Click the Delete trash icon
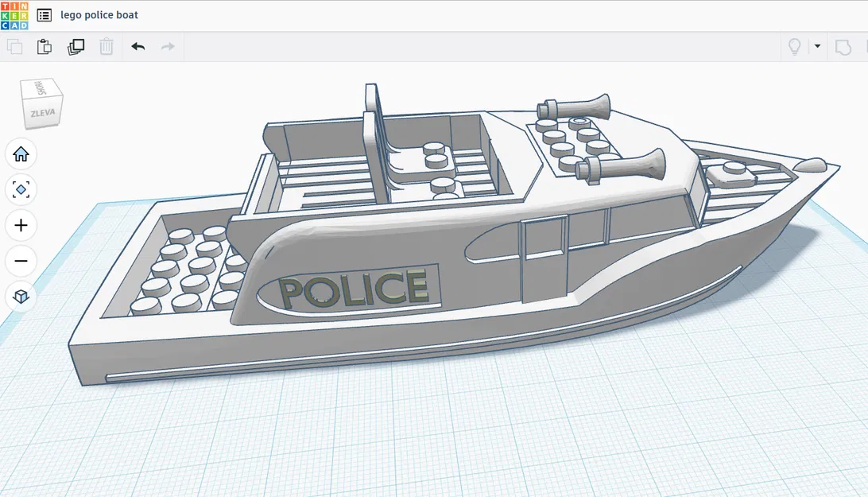868x497 pixels. (x=107, y=47)
